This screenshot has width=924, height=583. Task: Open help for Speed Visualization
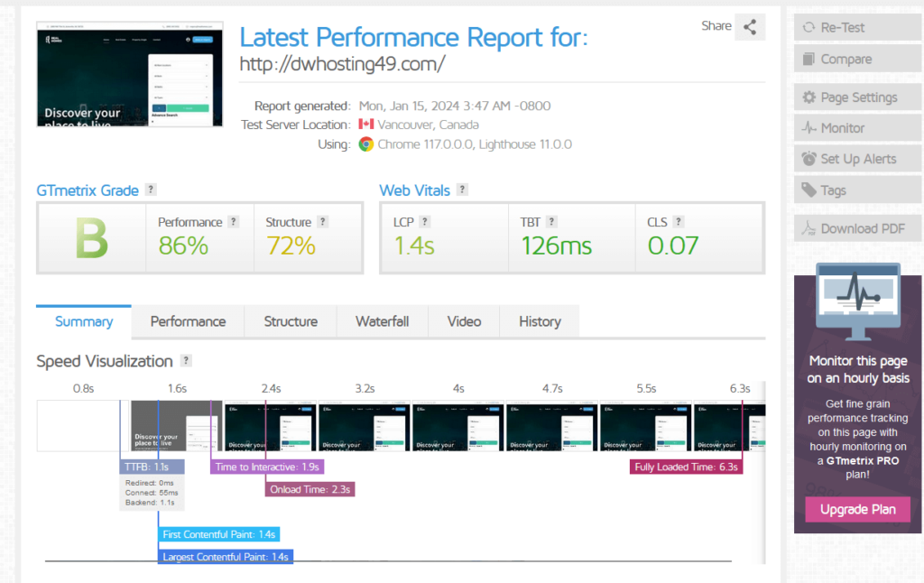pos(187,361)
